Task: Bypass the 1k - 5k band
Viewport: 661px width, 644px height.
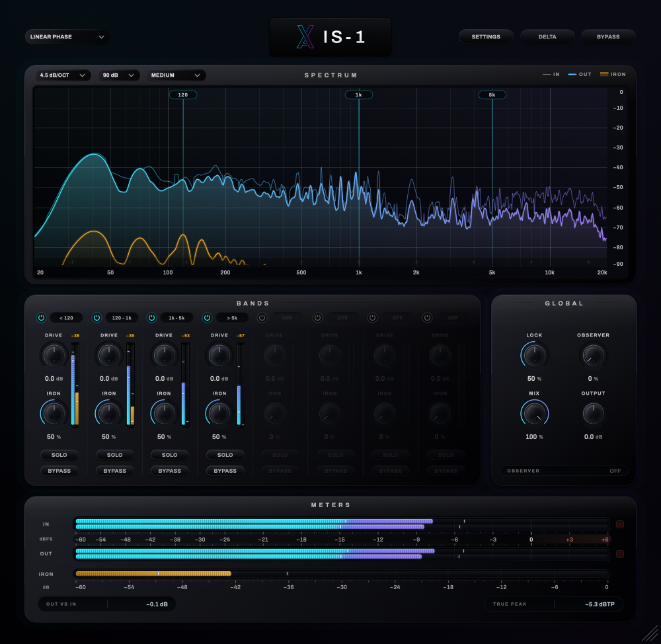Action: pyautogui.click(x=169, y=471)
